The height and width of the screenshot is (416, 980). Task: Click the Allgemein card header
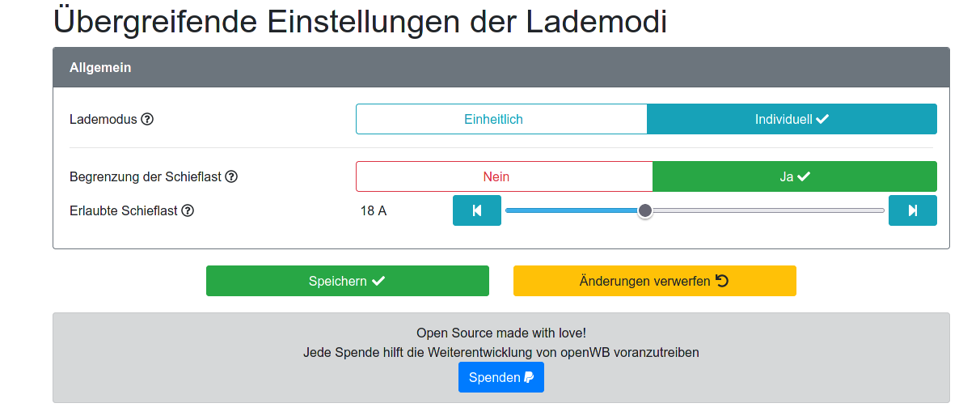pyautogui.click(x=501, y=67)
